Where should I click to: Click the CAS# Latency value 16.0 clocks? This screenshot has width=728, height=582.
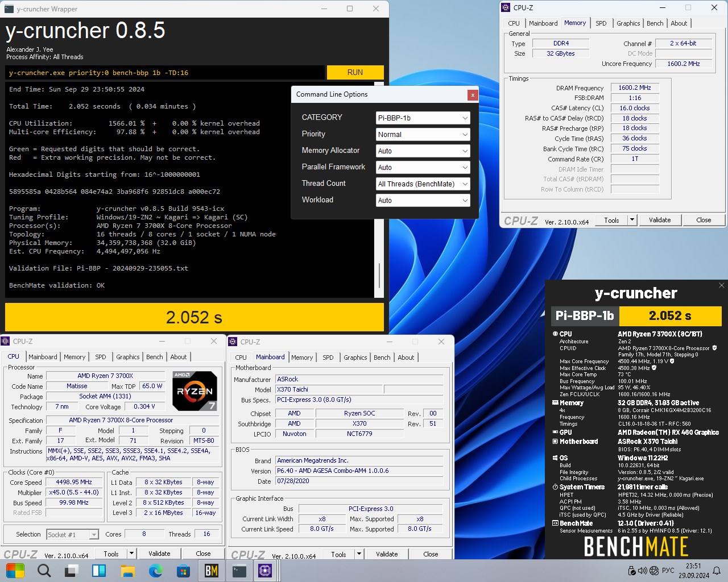635,108
